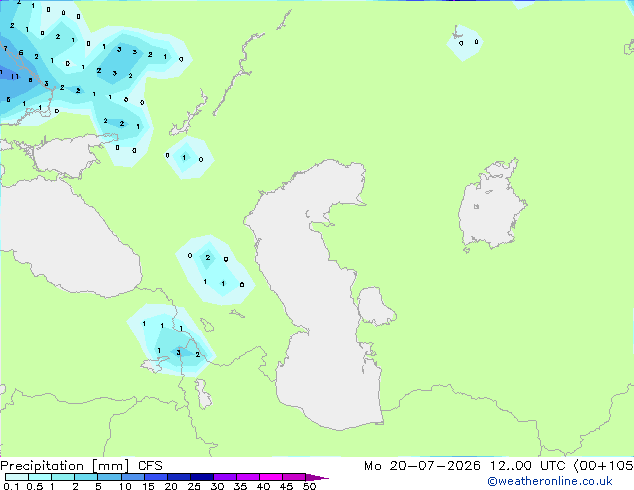
Task: Click the "Precipitation [mm]" title text
Action: pyautogui.click(x=65, y=466)
